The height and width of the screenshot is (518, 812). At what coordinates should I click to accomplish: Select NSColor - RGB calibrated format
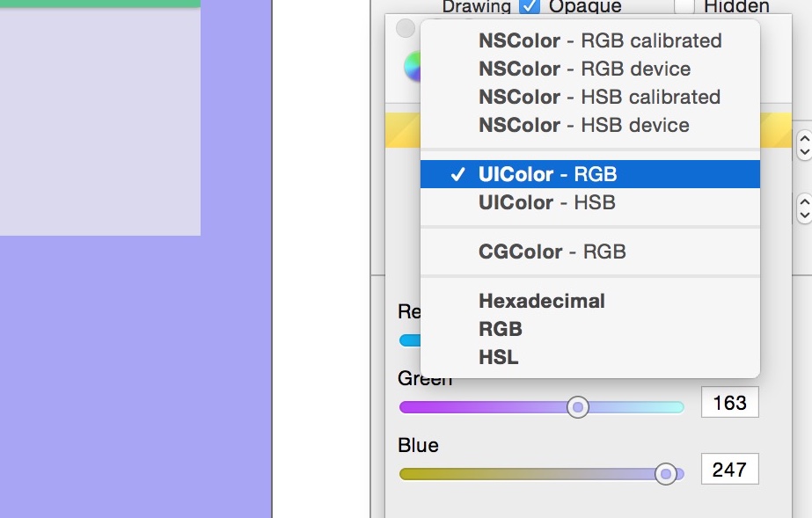(589, 40)
